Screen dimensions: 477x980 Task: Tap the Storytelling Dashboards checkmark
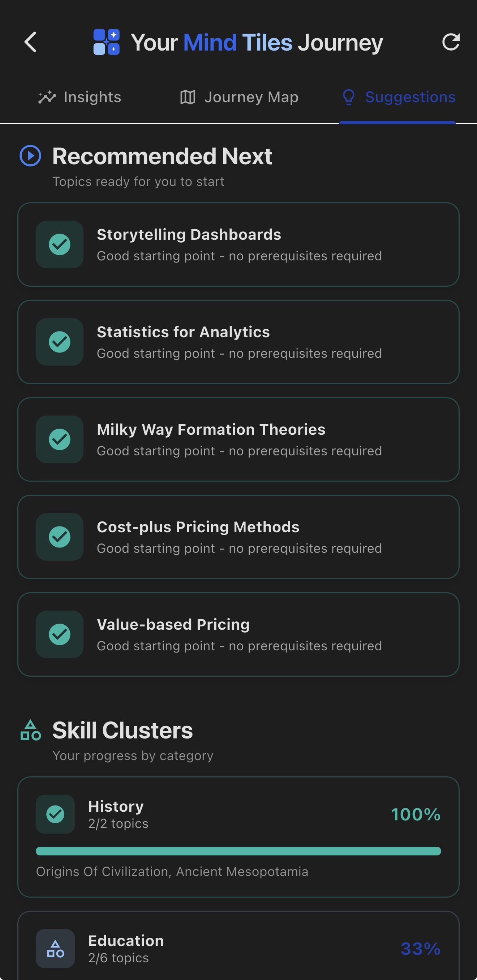pyautogui.click(x=60, y=244)
